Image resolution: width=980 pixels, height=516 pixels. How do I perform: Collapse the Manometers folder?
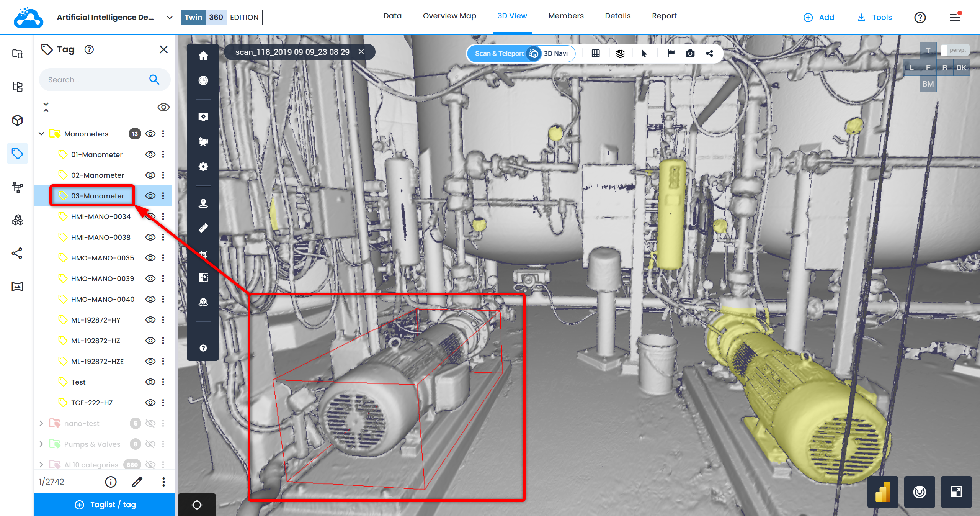[x=41, y=134]
